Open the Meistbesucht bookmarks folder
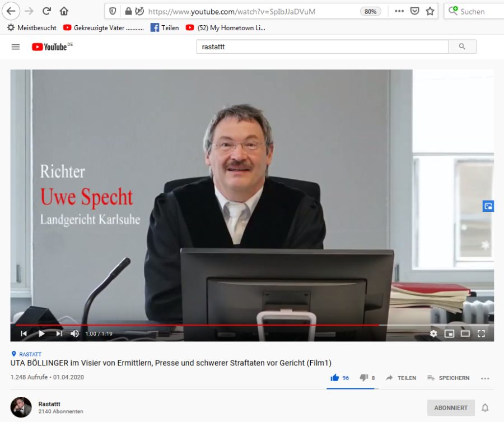Image resolution: width=504 pixels, height=422 pixels. tap(32, 28)
